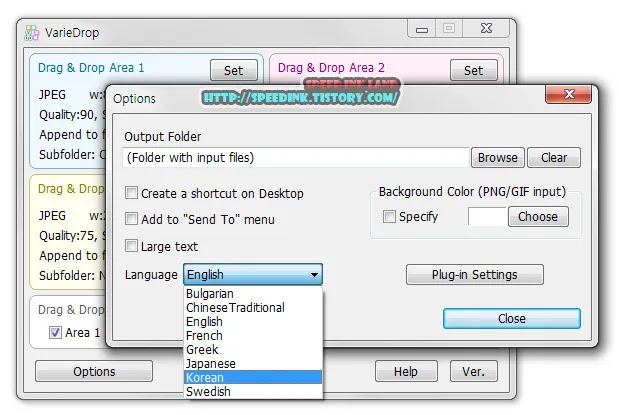619x415 pixels.
Task: Choose ChineseTraditional in language list
Action: pyautogui.click(x=253, y=308)
